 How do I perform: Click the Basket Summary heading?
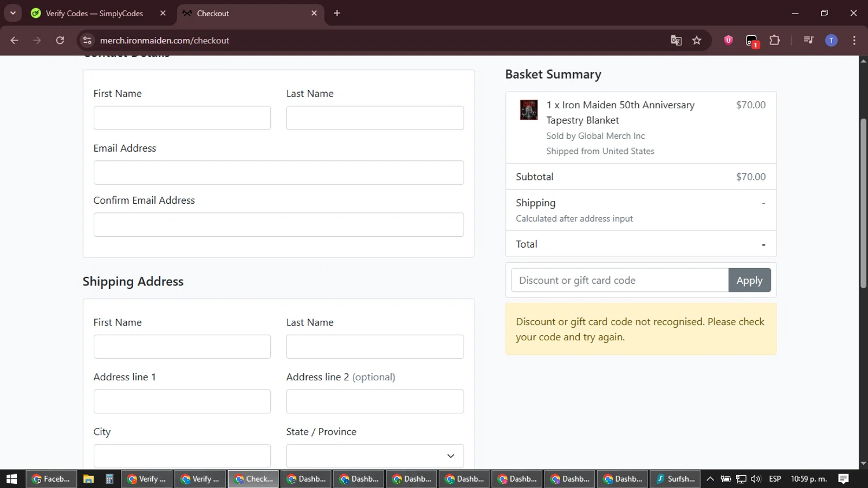[553, 74]
